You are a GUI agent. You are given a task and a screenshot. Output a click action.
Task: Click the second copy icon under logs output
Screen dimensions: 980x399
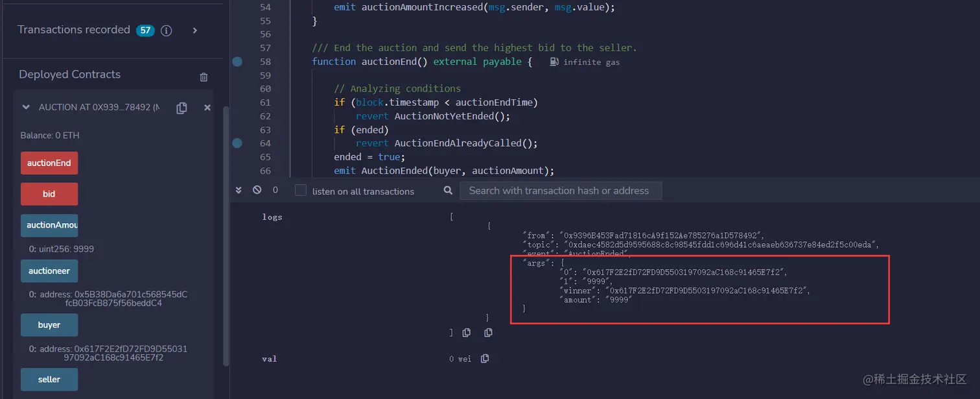[488, 333]
